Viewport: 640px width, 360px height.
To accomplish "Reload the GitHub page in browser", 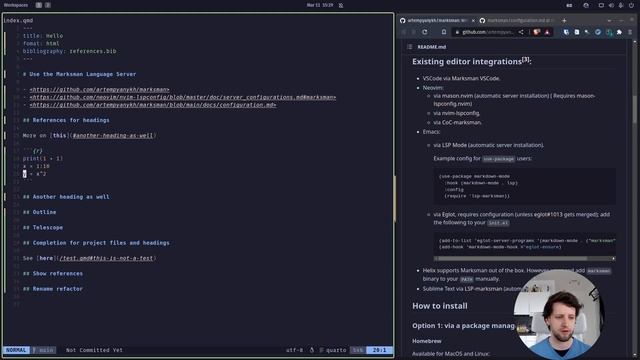I will pos(424,32).
